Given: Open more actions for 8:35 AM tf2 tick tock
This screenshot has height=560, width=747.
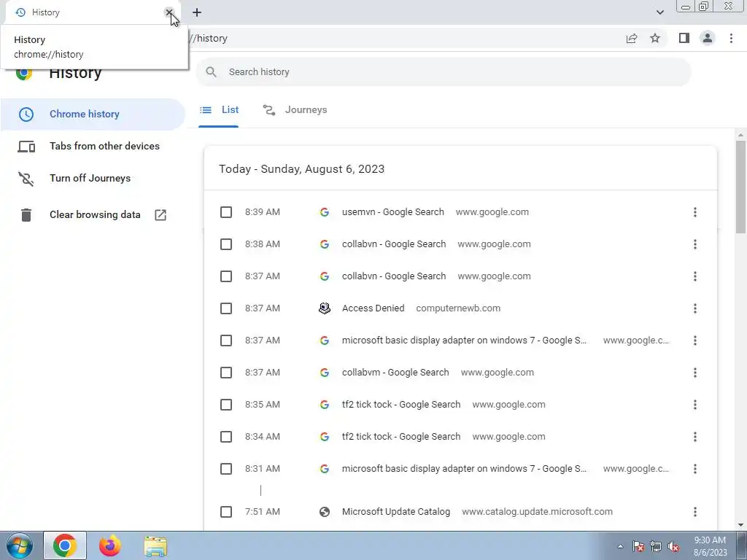Looking at the screenshot, I should [x=695, y=405].
